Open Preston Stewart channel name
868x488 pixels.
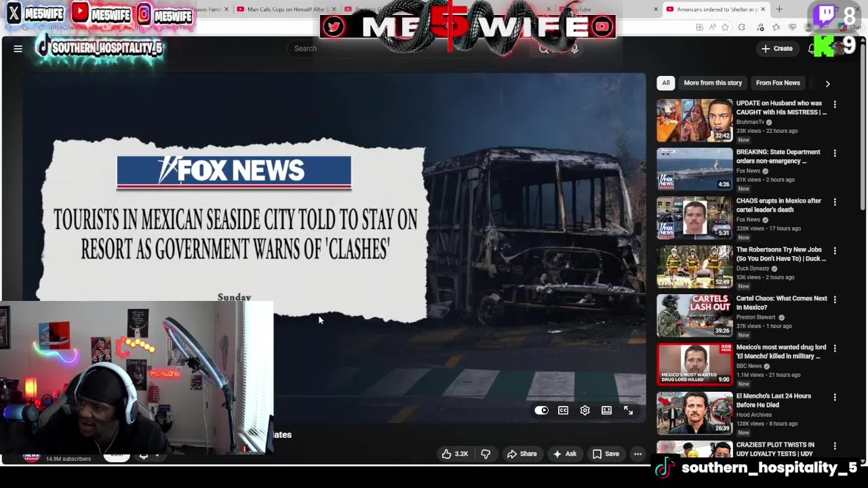click(755, 317)
